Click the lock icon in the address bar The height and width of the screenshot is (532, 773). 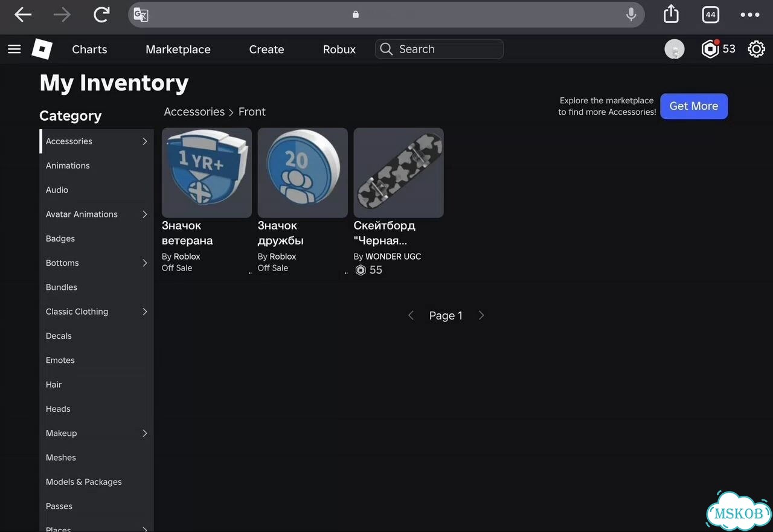356,14
